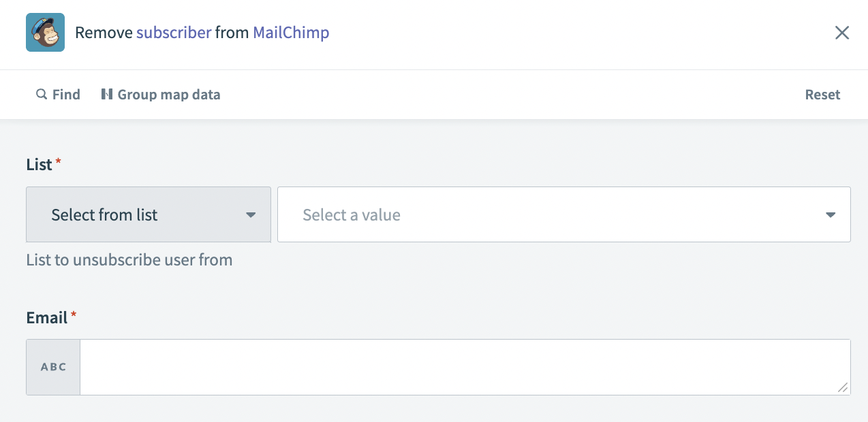Click the required asterisk beside List
The height and width of the screenshot is (422, 868).
[x=59, y=162]
